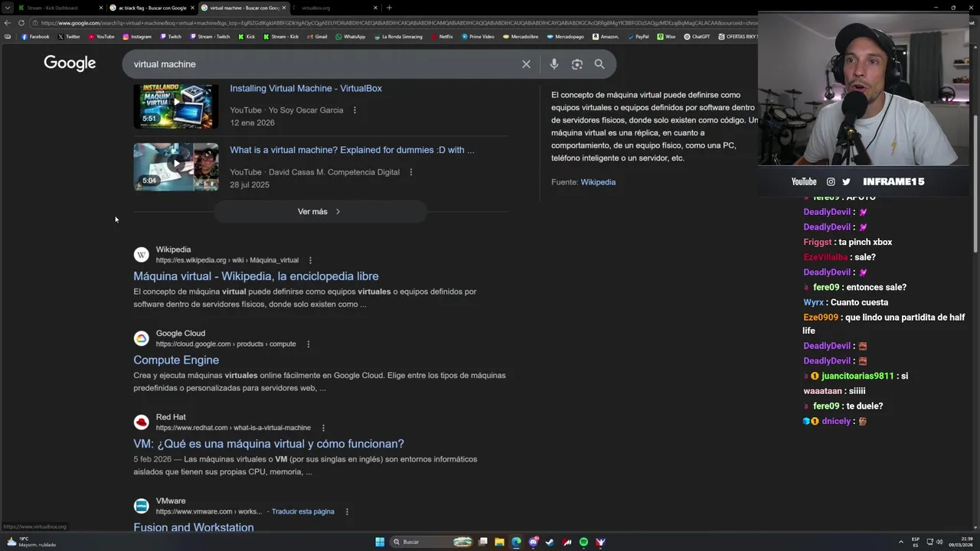Open What is a virtual machine video link
The image size is (980, 551).
(352, 150)
